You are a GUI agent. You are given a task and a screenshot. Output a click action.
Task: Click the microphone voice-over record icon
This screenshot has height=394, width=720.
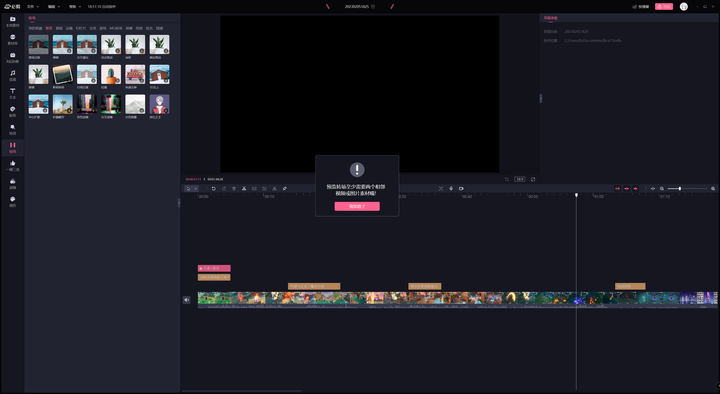[451, 189]
